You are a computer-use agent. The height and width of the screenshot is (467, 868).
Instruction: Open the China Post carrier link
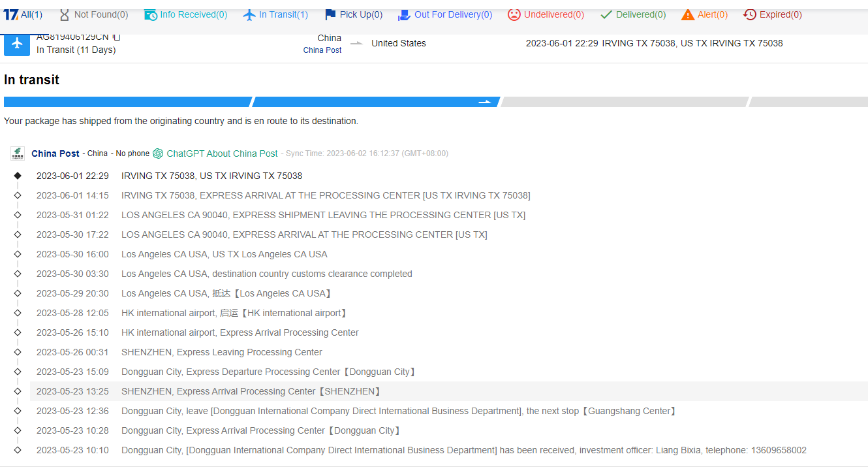(x=55, y=153)
